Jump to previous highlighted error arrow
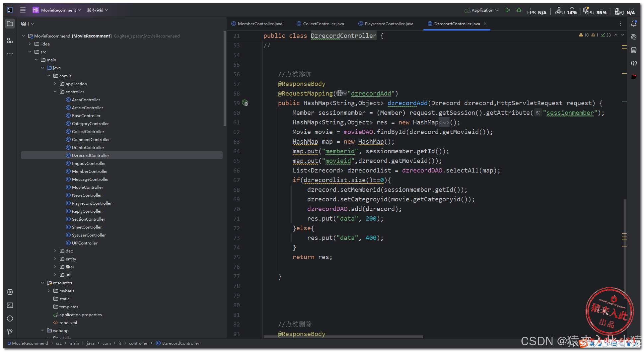Viewport: 644px width, 352px height. pyautogui.click(x=616, y=35)
